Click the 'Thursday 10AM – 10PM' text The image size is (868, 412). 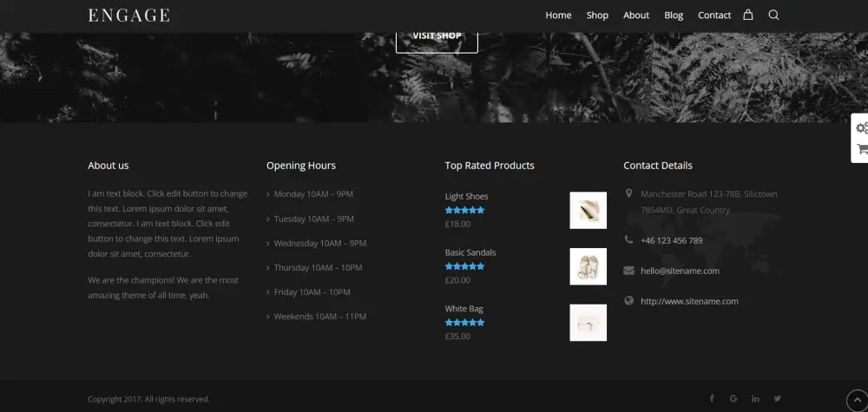(318, 268)
